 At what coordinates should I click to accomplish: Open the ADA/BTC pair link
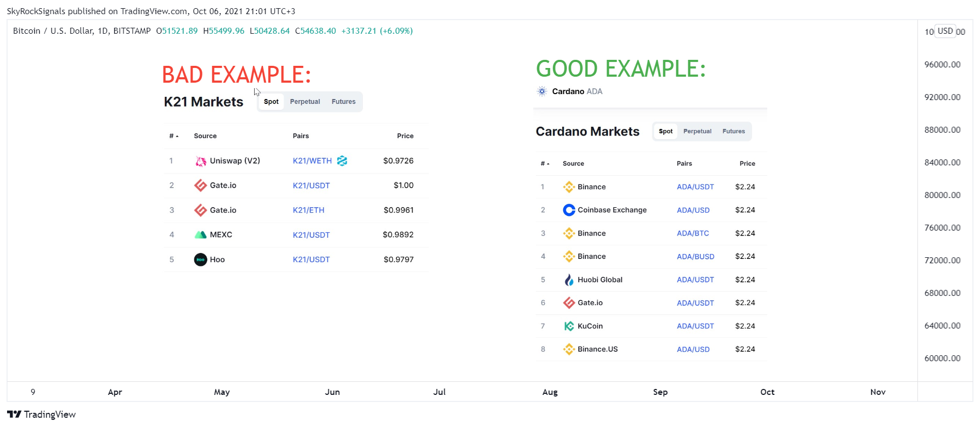pos(693,233)
